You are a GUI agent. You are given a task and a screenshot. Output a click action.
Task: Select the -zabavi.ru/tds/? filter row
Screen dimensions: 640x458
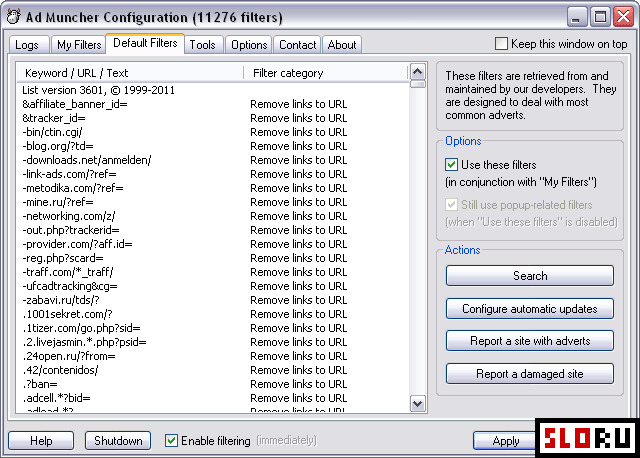(x=212, y=300)
